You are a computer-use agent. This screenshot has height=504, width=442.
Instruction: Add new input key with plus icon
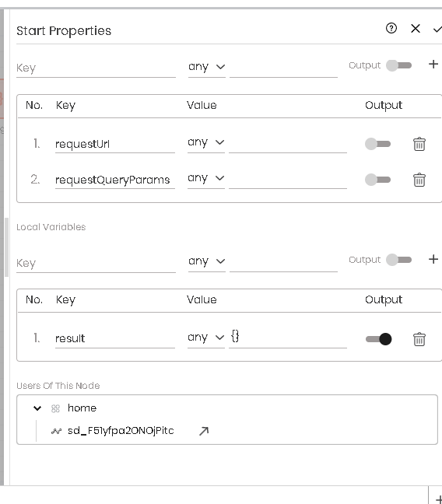point(433,65)
